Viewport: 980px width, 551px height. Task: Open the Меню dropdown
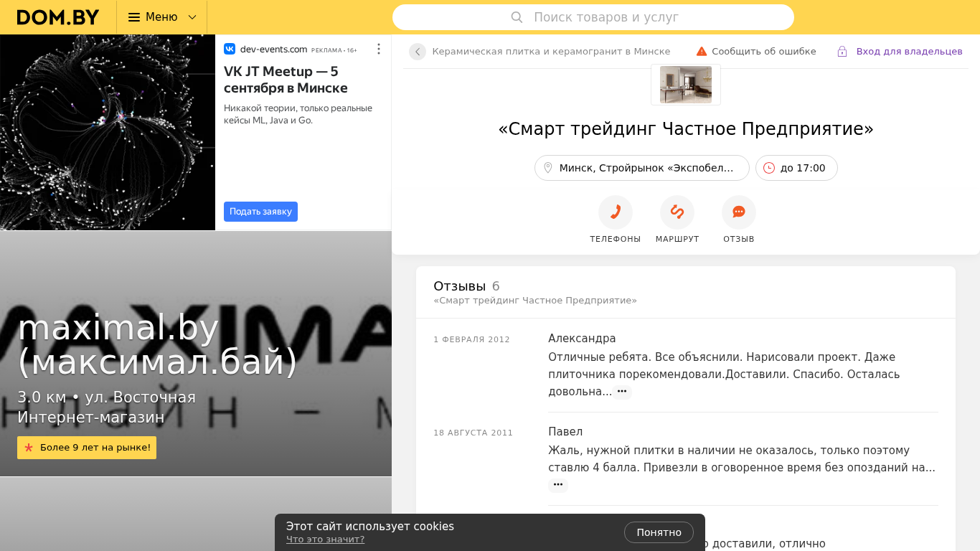click(x=161, y=17)
